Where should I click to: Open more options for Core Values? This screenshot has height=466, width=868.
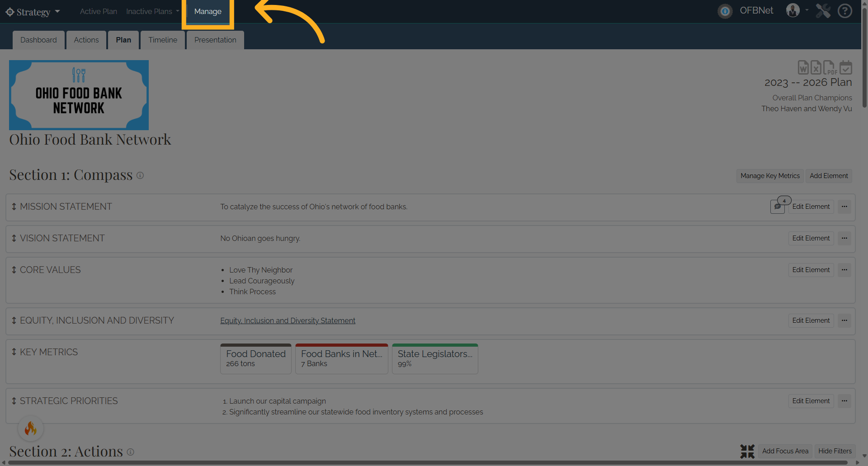pos(844,270)
